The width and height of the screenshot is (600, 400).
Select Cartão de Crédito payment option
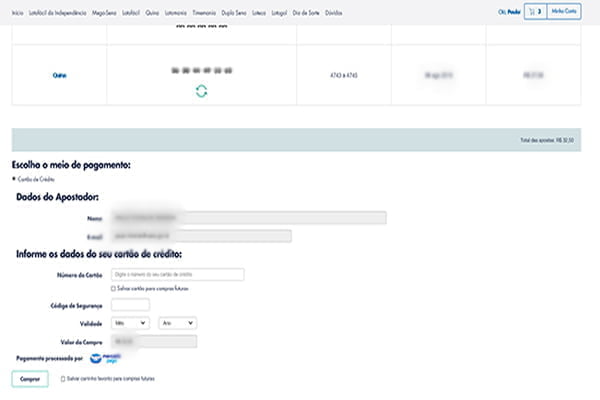[x=13, y=179]
